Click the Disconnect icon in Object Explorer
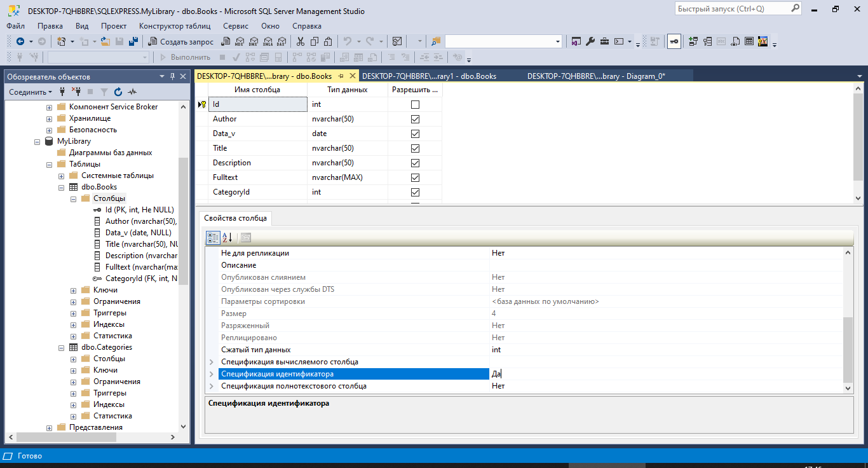The width and height of the screenshot is (868, 468). [76, 92]
